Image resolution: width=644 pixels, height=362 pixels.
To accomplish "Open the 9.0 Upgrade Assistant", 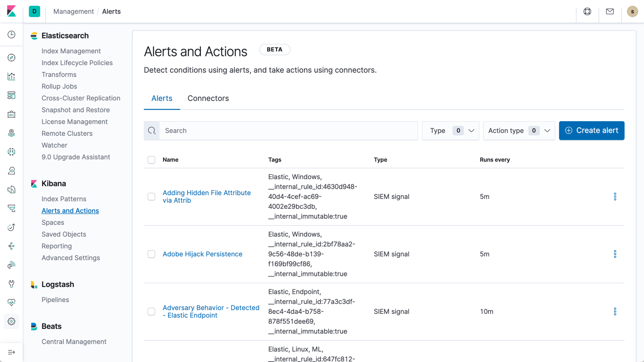I will tap(76, 157).
